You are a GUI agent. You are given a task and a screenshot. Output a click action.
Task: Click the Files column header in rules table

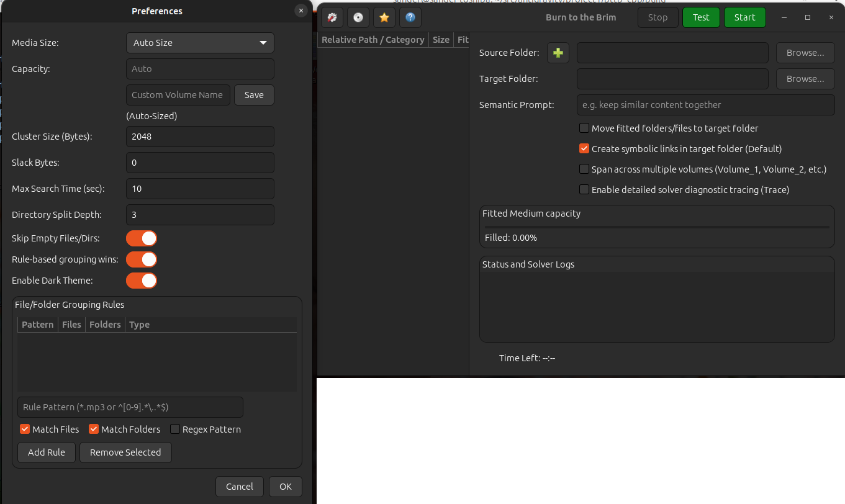tap(71, 325)
